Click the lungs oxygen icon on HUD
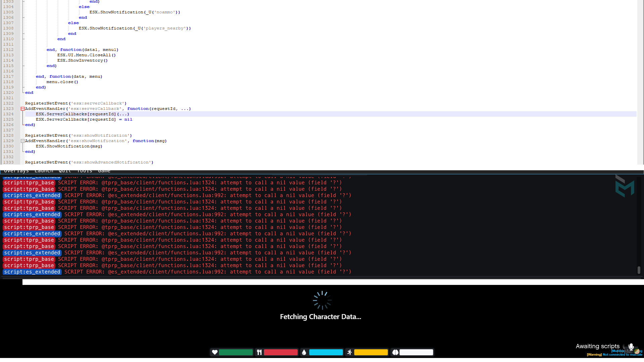The image size is (644, 362). (395, 352)
